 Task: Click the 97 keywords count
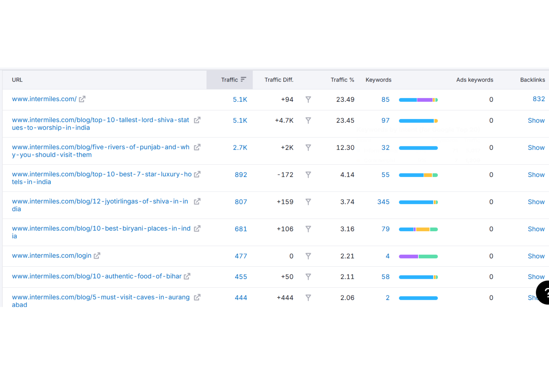pyautogui.click(x=386, y=120)
